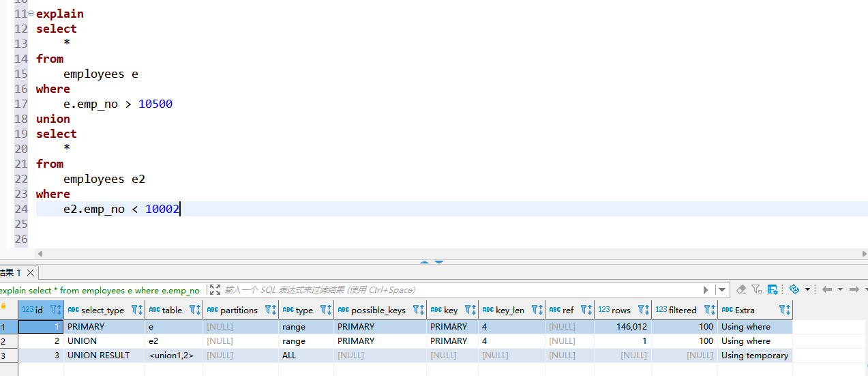
Task: Click the possible_keys column sort/filter icon
Action: pyautogui.click(x=419, y=310)
